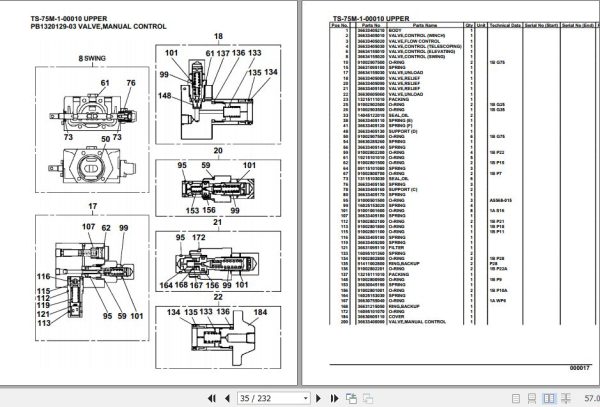The width and height of the screenshot is (600, 407).
Task: Click the previous view navigation icon
Action: tap(351, 398)
